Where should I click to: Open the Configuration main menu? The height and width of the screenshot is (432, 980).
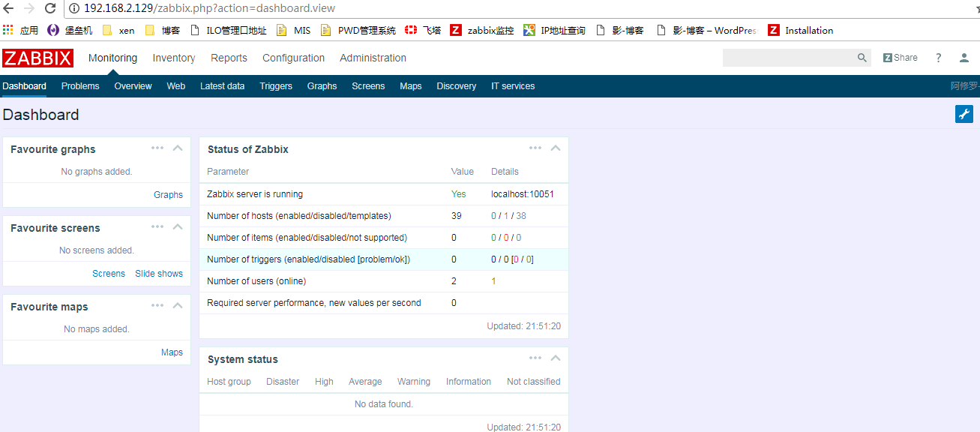point(293,58)
